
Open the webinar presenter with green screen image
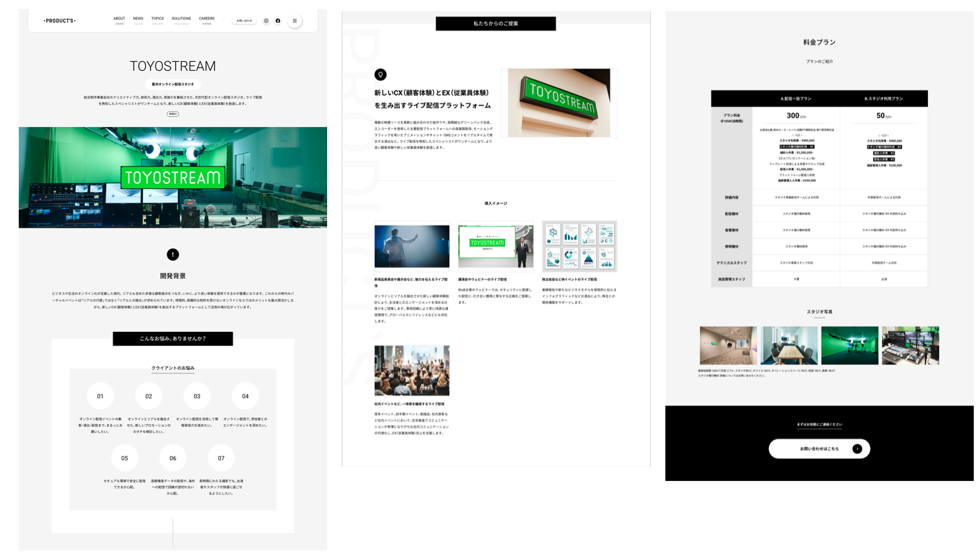pyautogui.click(x=495, y=246)
